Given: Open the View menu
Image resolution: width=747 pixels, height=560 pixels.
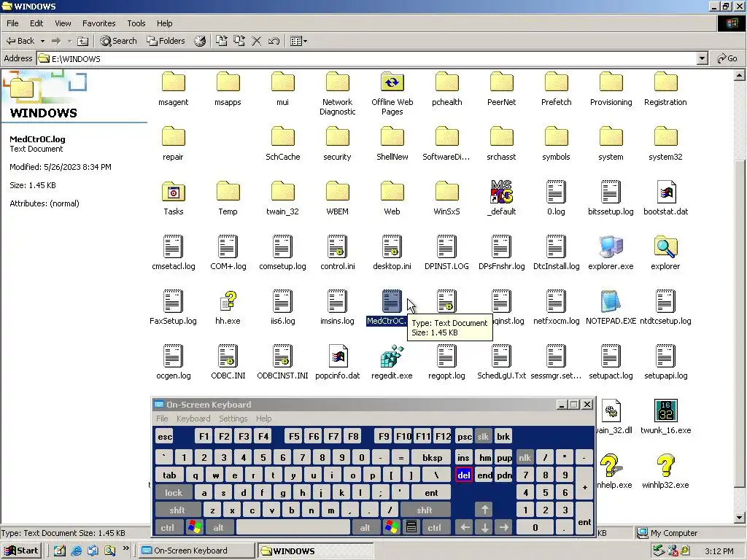Looking at the screenshot, I should (x=63, y=23).
